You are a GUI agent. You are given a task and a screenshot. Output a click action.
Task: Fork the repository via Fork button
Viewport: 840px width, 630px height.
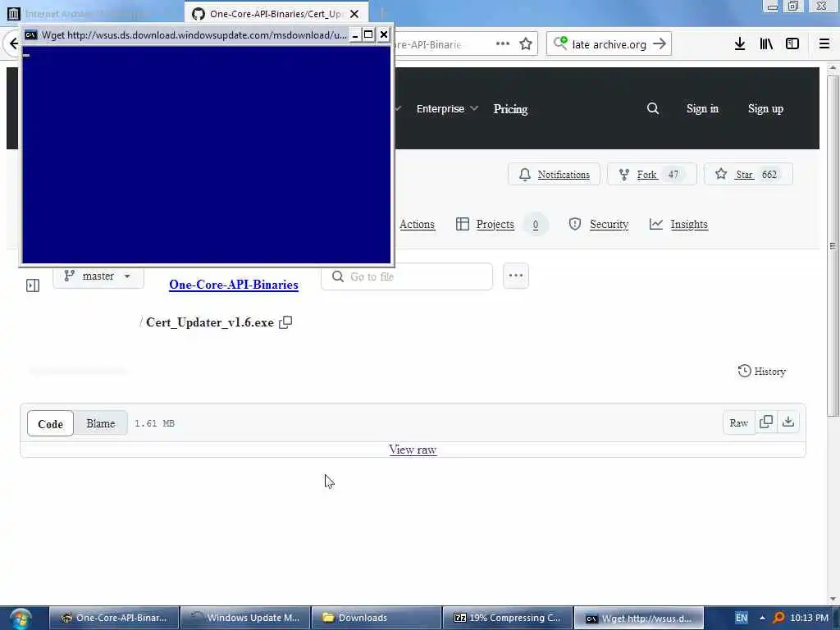point(651,175)
